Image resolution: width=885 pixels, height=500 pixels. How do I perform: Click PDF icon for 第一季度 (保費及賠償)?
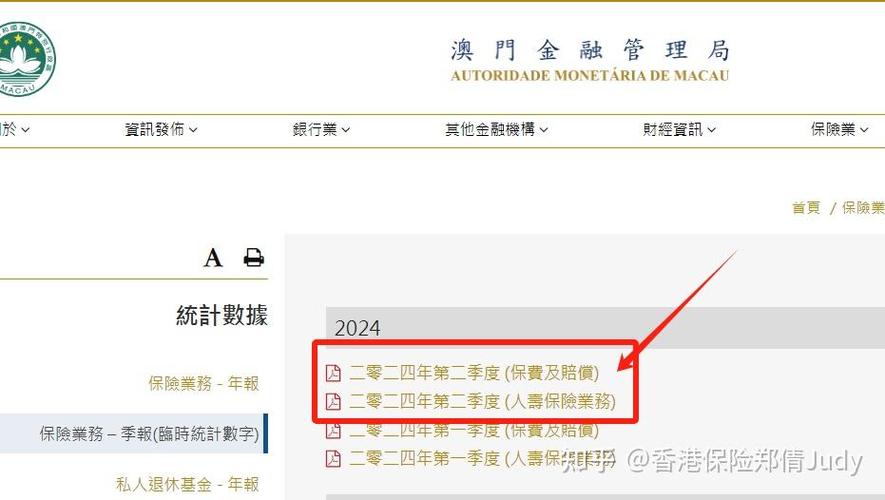334,431
